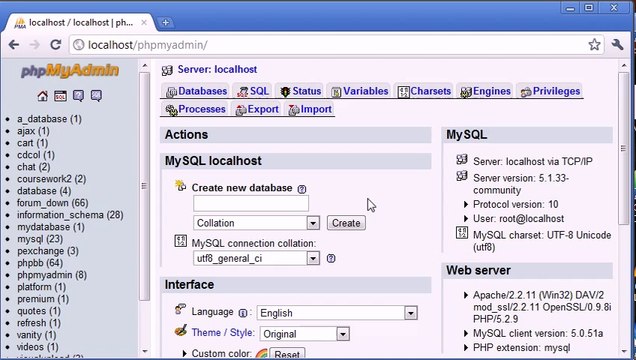Click the Create database button
The width and height of the screenshot is (636, 360).
[x=346, y=223]
